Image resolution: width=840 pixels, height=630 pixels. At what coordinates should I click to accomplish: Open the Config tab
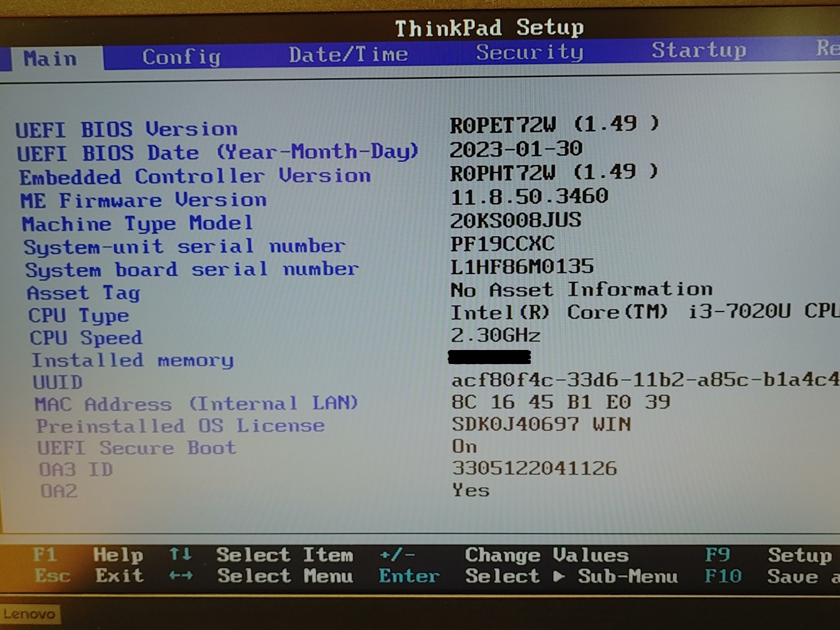click(x=181, y=57)
